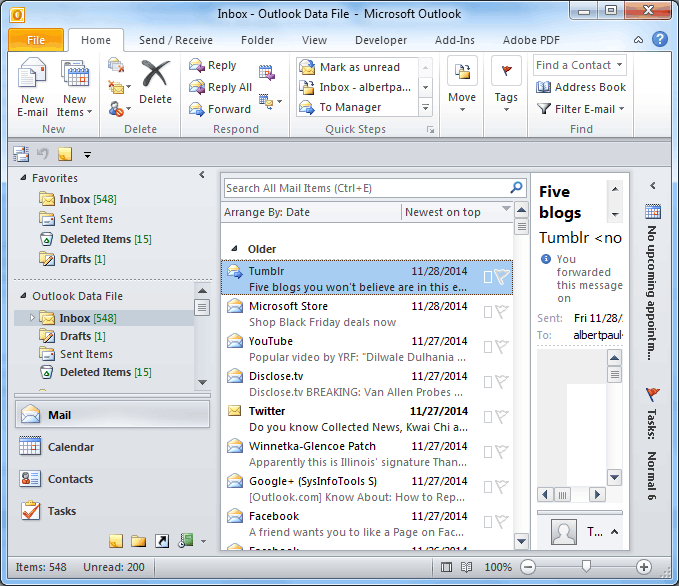This screenshot has height=586, width=679.
Task: Open the New Items menu
Action: 74,88
